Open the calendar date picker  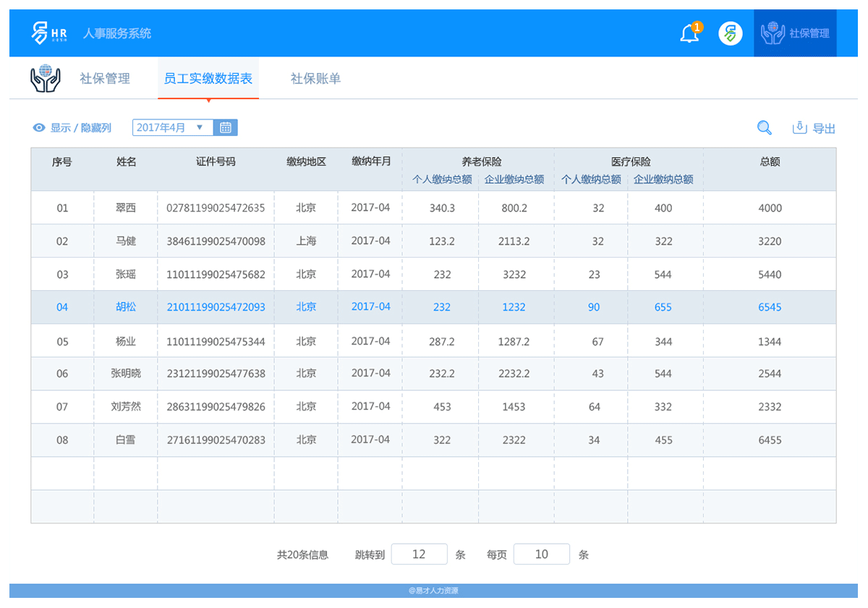tap(226, 127)
